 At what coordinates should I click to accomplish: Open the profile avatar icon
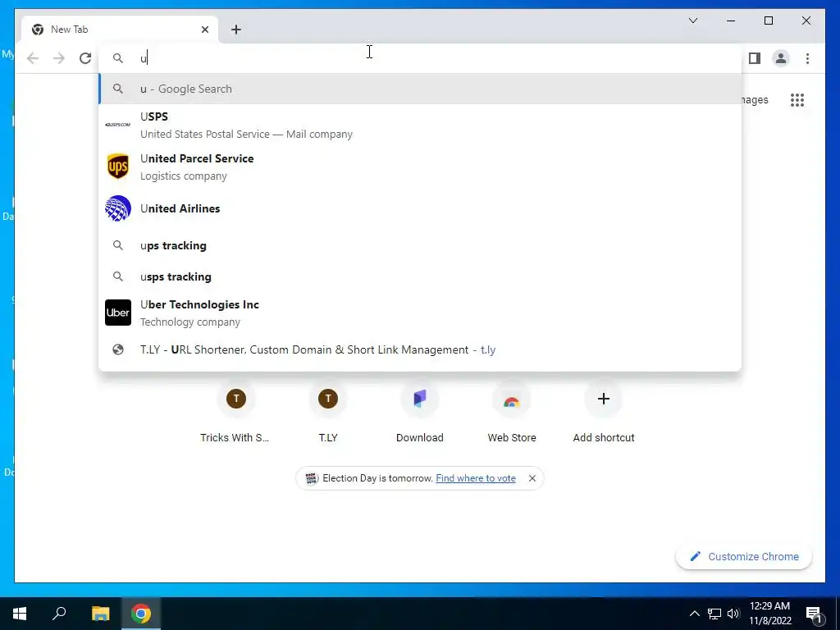(781, 58)
